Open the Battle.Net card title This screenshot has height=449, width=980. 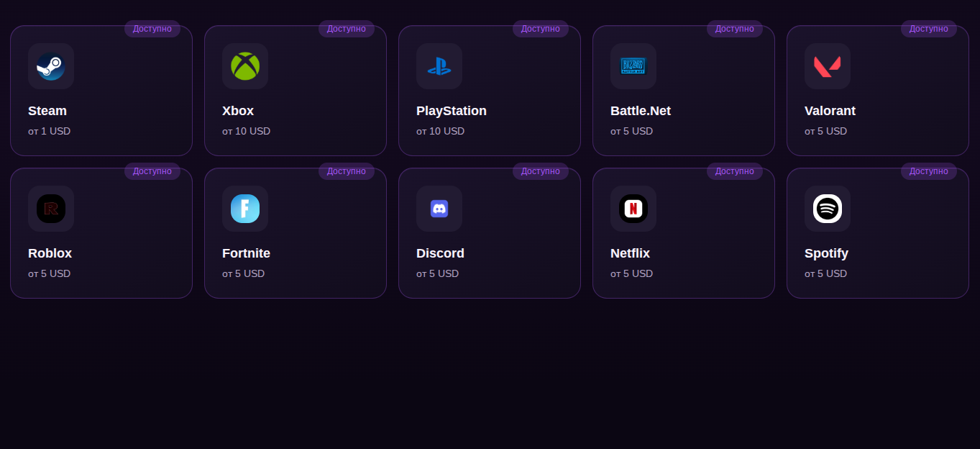641,111
